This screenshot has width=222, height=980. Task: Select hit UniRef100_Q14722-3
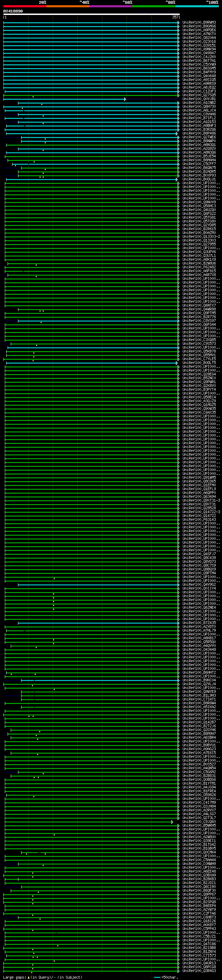[x=201, y=512]
